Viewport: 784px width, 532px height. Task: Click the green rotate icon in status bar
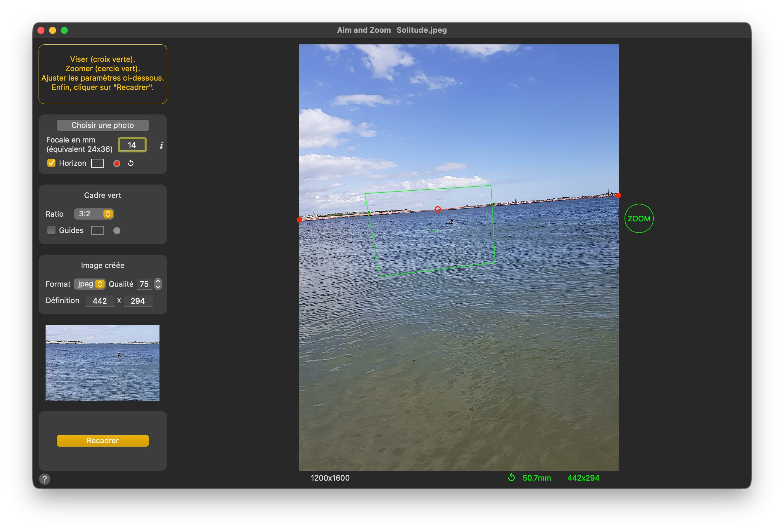coord(511,477)
